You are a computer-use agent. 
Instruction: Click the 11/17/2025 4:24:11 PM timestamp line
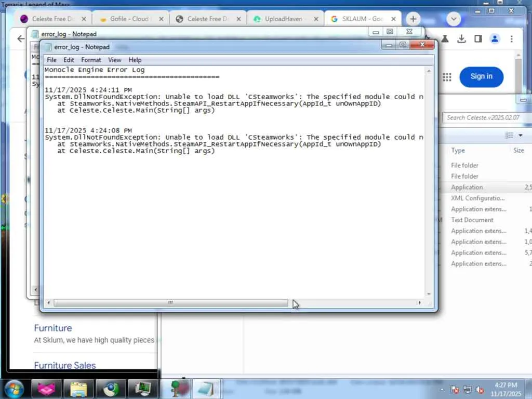[88, 90]
